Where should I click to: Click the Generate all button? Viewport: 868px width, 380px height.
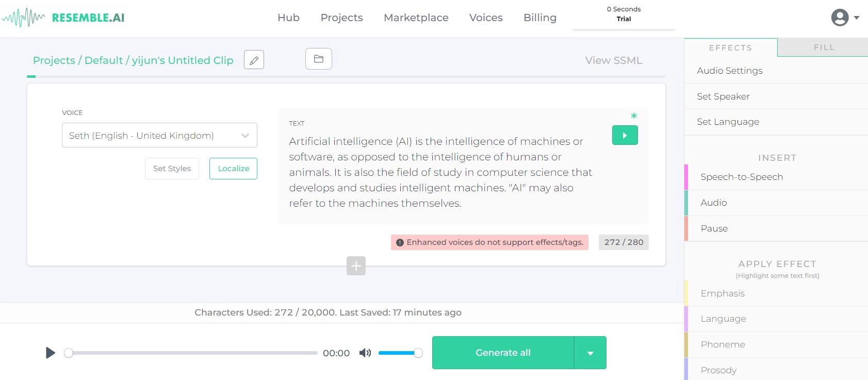(503, 353)
